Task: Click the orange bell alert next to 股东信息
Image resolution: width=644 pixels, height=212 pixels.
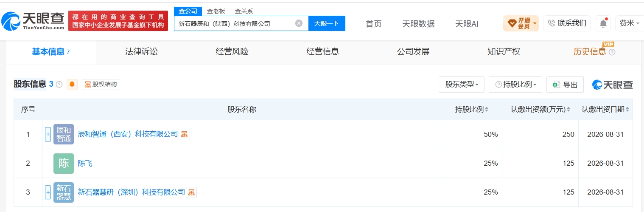Action: 72,84
